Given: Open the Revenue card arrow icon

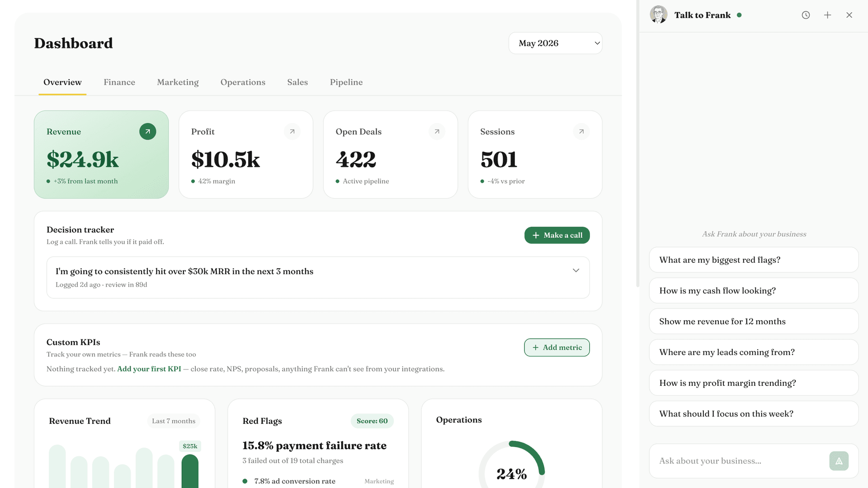Looking at the screenshot, I should tap(147, 132).
